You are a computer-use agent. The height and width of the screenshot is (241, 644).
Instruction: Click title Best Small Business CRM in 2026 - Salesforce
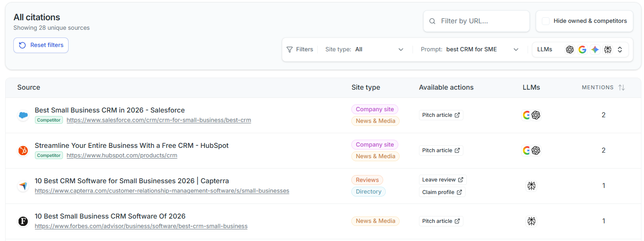tap(110, 110)
